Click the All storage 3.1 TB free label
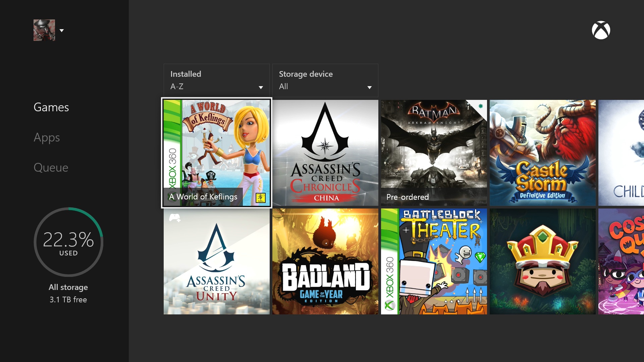 pyautogui.click(x=68, y=293)
